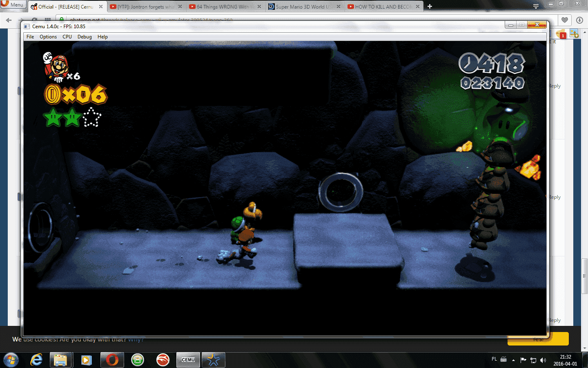Open the File menu in Cemu
The width and height of the screenshot is (588, 368).
30,37
